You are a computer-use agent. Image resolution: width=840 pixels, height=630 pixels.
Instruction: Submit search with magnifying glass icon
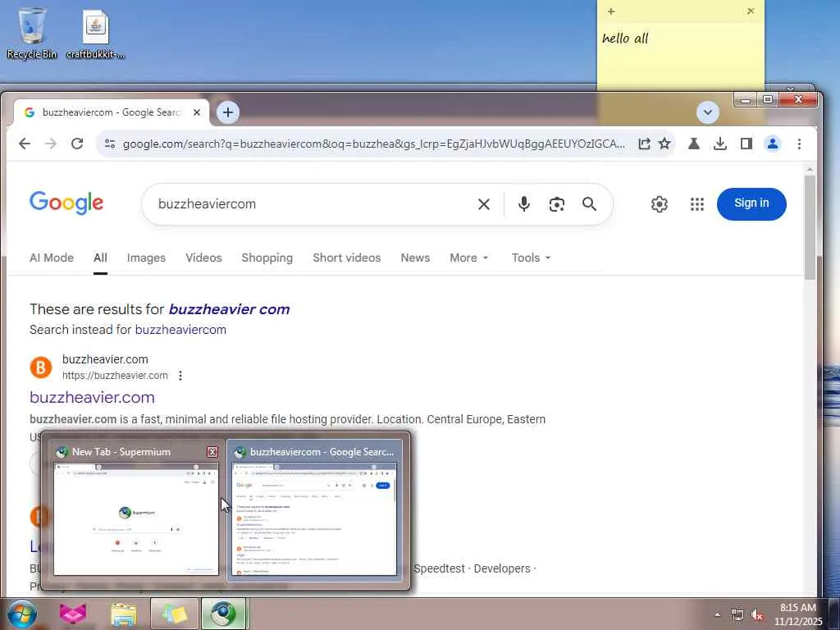pyautogui.click(x=589, y=204)
